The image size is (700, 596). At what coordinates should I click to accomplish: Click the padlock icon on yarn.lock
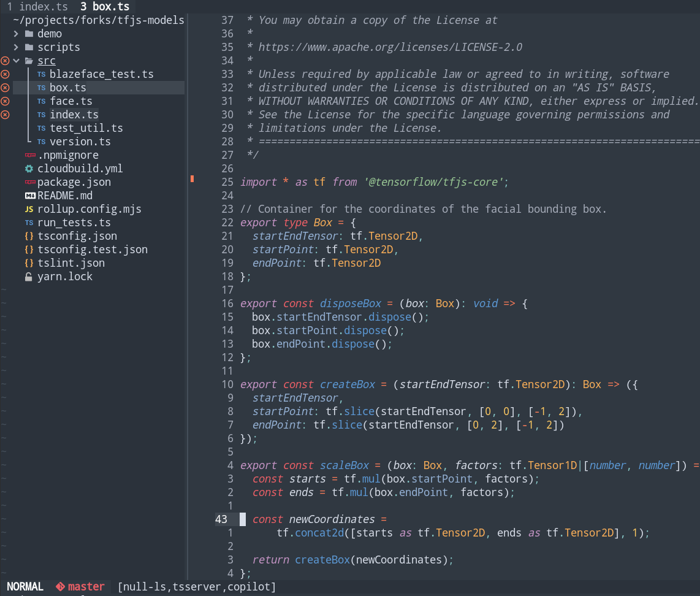click(28, 276)
